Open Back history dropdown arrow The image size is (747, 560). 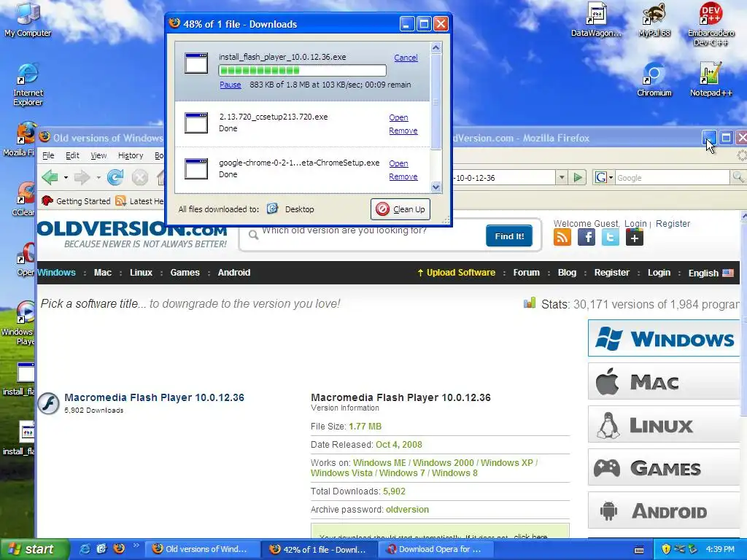pyautogui.click(x=66, y=178)
